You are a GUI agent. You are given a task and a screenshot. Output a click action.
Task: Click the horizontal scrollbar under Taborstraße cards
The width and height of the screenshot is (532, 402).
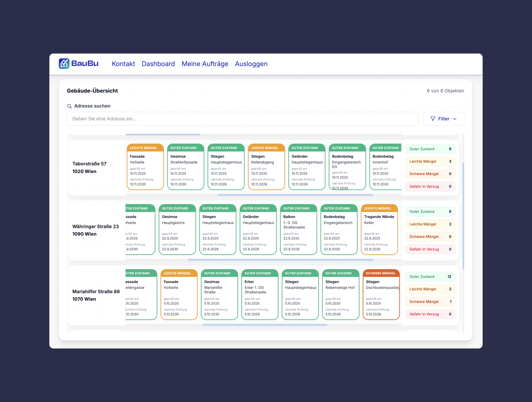[295, 195]
